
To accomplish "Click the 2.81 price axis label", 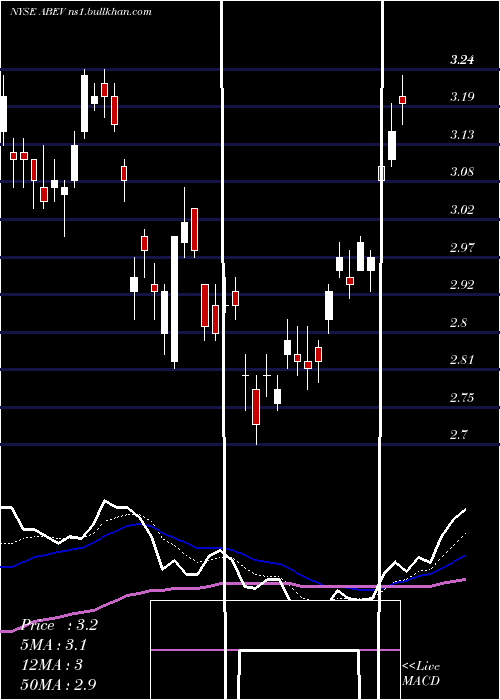I will point(462,360).
